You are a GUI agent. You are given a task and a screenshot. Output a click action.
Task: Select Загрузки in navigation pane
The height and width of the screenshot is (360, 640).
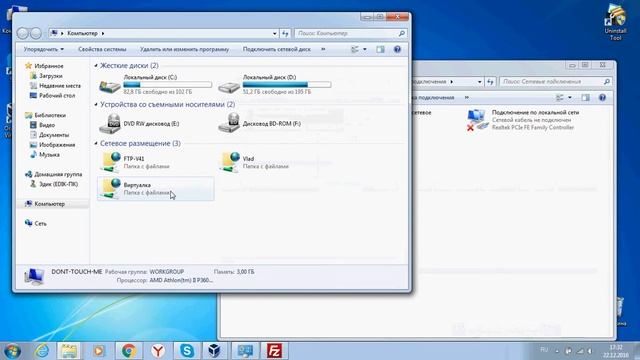coord(51,76)
